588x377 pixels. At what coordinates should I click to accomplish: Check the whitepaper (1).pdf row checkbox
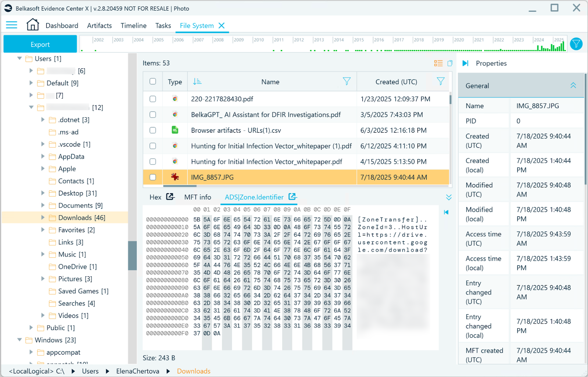[x=153, y=146]
